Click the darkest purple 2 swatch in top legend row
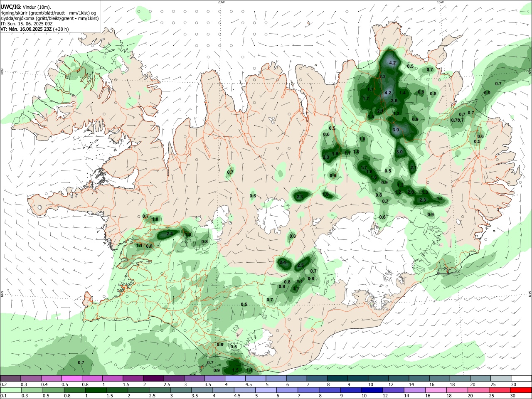The height and width of the screenshot is (399, 532). (153, 378)
